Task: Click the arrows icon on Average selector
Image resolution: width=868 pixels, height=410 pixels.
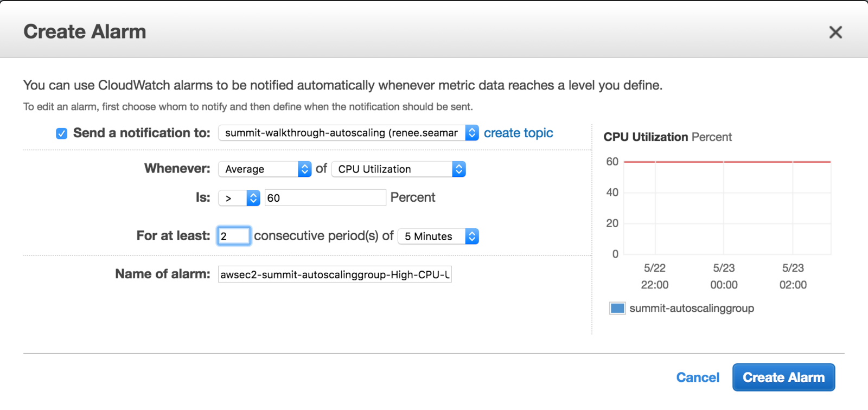Action: [305, 169]
